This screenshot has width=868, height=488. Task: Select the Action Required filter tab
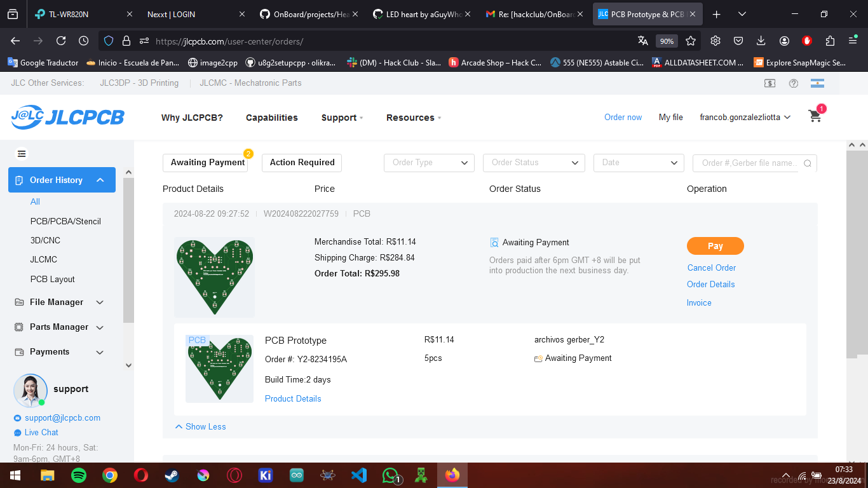(x=302, y=163)
